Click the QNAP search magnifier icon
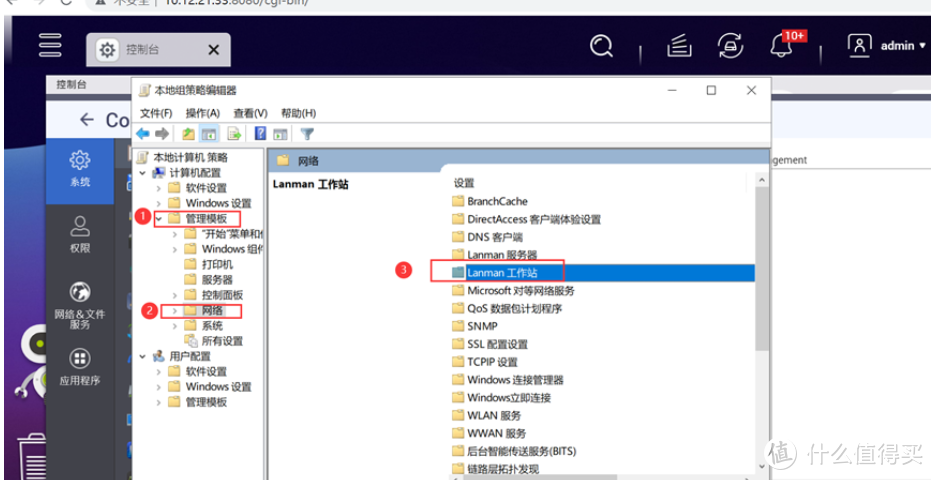This screenshot has width=934, height=480. (601, 45)
